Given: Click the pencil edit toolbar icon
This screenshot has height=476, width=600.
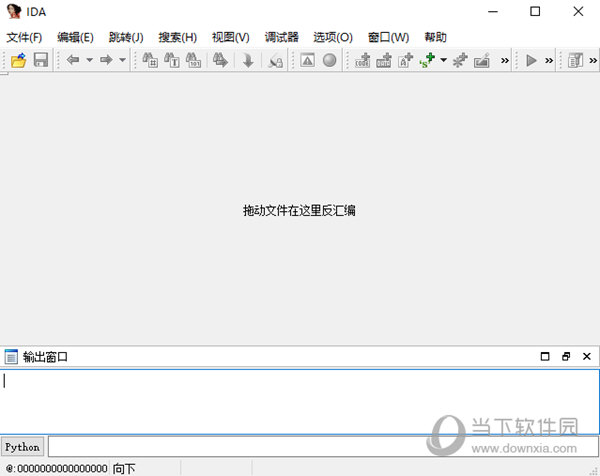Looking at the screenshot, I should click(482, 60).
